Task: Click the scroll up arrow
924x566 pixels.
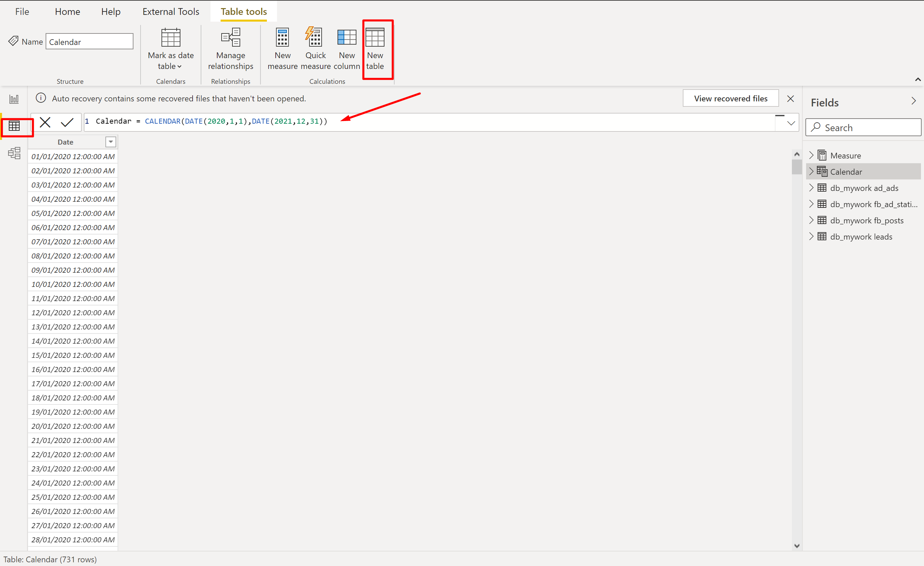Action: click(797, 154)
